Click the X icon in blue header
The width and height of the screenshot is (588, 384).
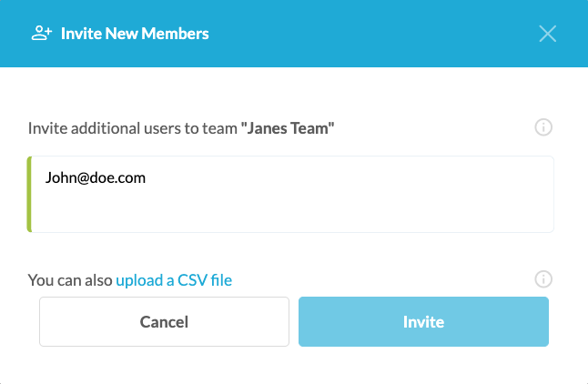(547, 35)
